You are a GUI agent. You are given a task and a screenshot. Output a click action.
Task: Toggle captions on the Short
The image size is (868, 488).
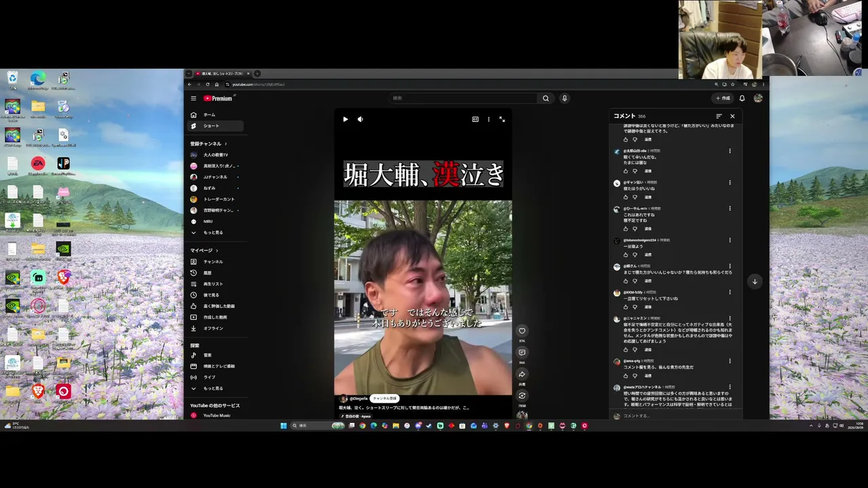point(475,119)
